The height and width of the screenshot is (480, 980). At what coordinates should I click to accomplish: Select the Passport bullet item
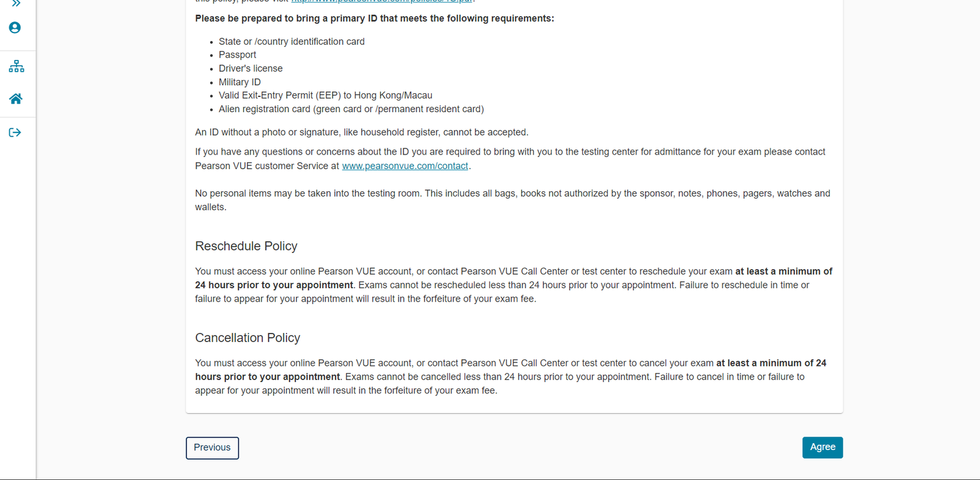point(238,55)
